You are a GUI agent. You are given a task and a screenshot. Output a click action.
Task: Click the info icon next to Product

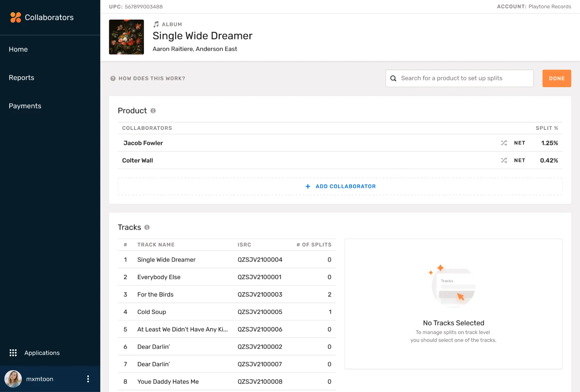(x=153, y=111)
